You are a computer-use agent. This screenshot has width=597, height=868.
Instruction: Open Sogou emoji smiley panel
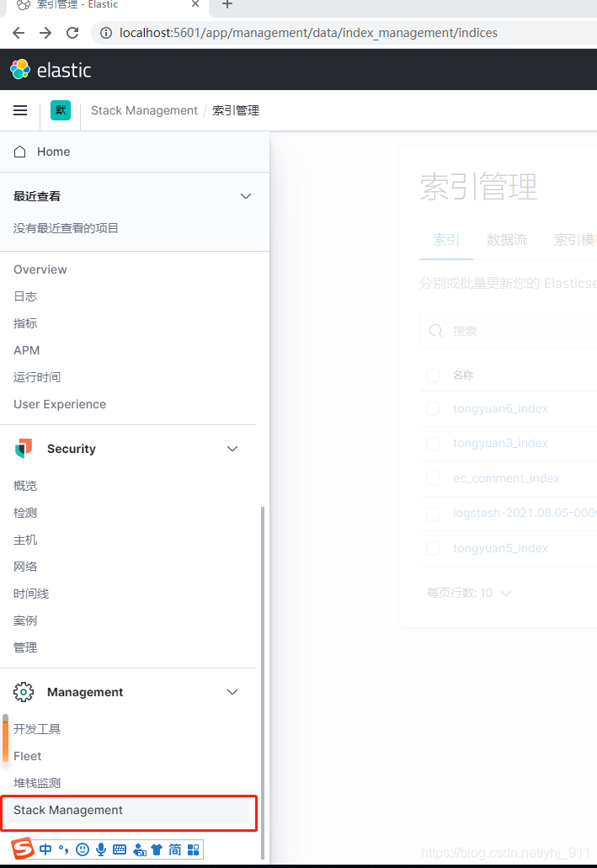point(83,849)
